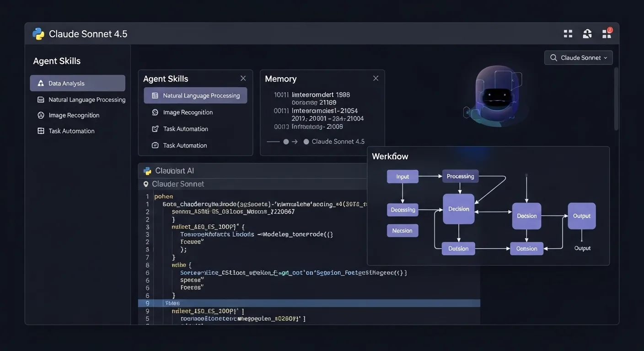Select Task Automation in the left sidebar

[71, 131]
